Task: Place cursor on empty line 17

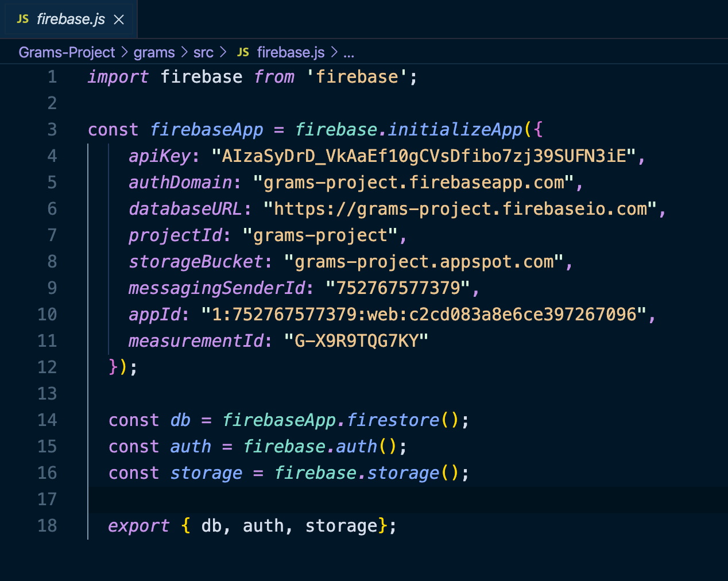Action: 408,499
